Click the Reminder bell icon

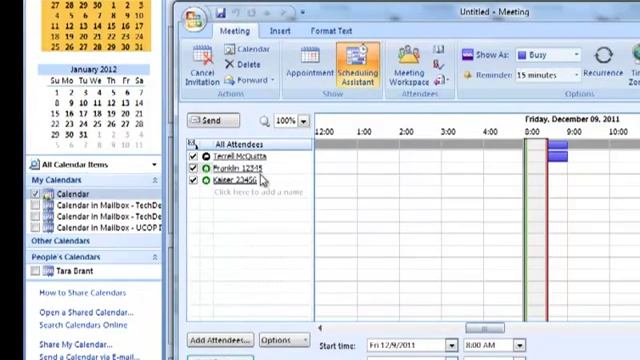pos(468,75)
